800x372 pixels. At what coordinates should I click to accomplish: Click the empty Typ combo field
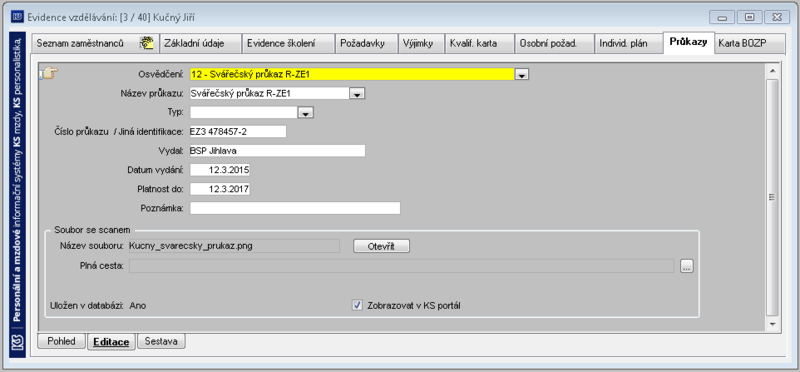(x=244, y=112)
